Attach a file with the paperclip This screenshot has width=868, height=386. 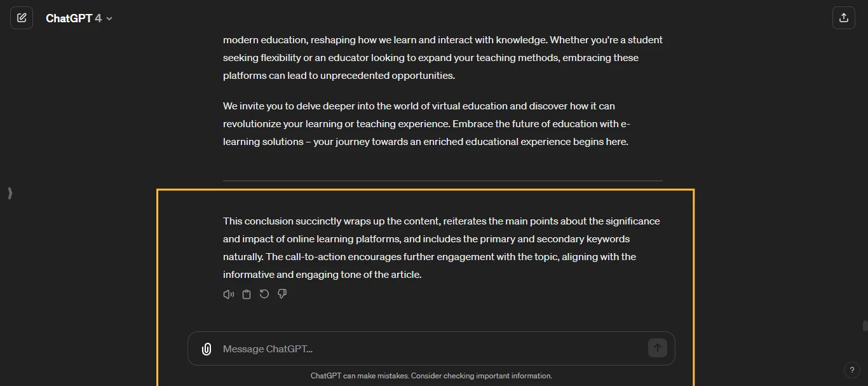click(x=207, y=348)
